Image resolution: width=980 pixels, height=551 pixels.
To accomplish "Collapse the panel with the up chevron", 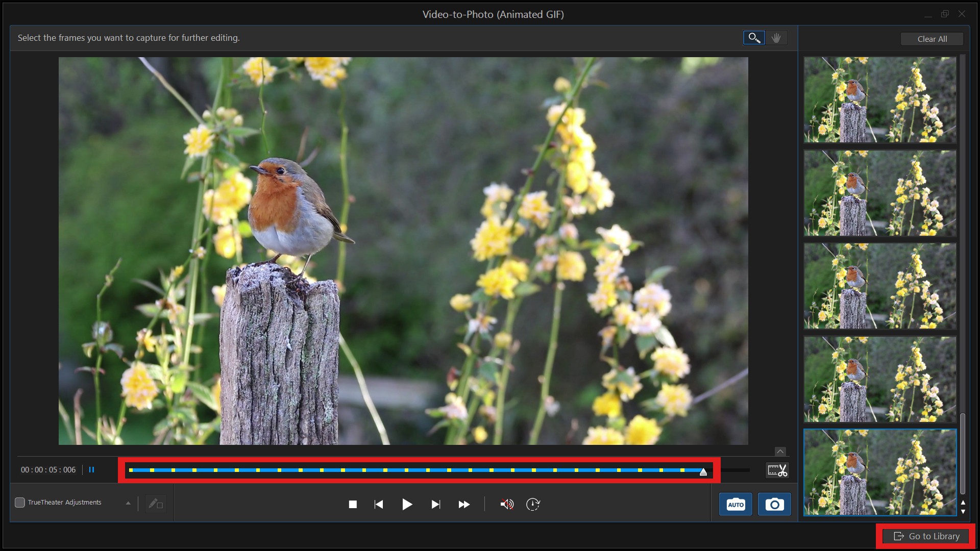I will point(780,452).
